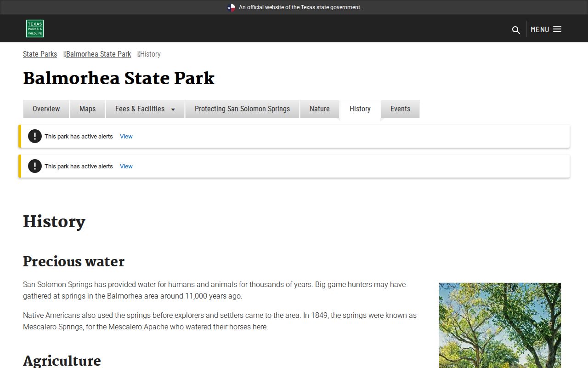This screenshot has width=588, height=368.
Task: Open Protecting San Solomon Springs tab
Action: pyautogui.click(x=242, y=109)
